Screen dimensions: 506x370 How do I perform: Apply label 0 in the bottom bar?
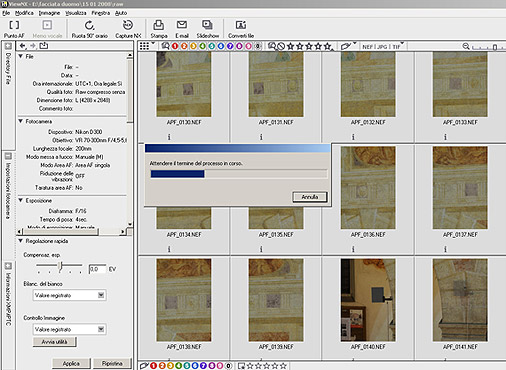228,366
